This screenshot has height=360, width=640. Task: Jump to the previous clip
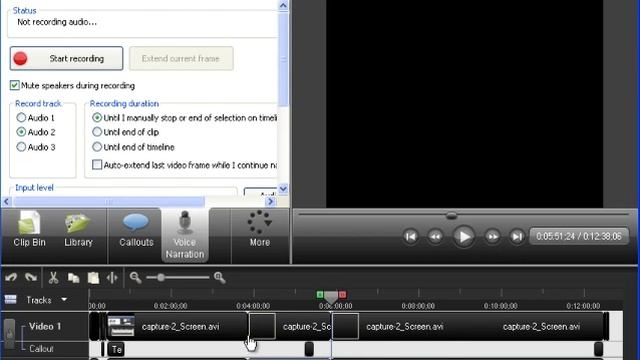point(410,237)
